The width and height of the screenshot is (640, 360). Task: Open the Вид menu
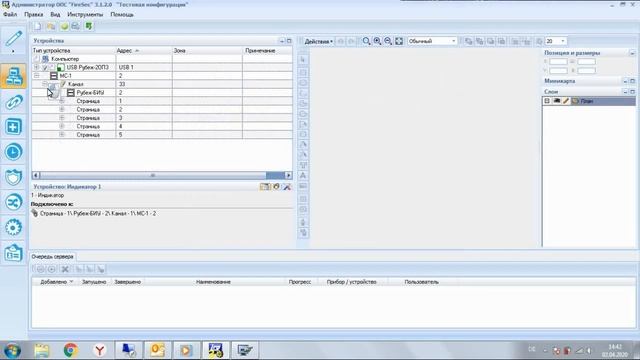pos(55,14)
